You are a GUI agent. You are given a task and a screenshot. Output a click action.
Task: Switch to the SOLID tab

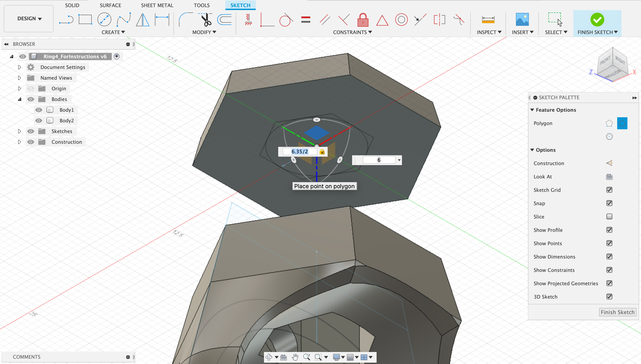pos(72,5)
